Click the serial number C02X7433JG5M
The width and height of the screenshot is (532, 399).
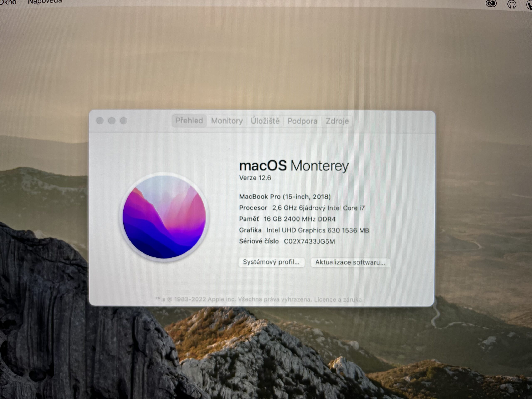[309, 241]
